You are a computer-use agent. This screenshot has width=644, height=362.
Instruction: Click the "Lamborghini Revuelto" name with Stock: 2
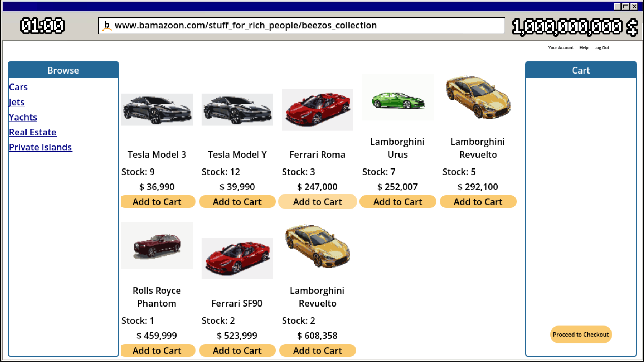click(x=317, y=297)
